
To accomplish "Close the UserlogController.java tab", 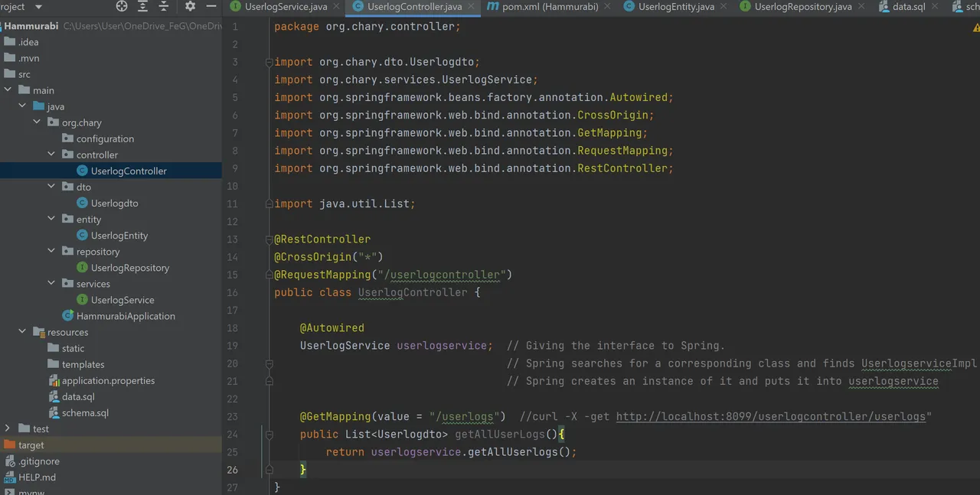I will pyautogui.click(x=472, y=7).
